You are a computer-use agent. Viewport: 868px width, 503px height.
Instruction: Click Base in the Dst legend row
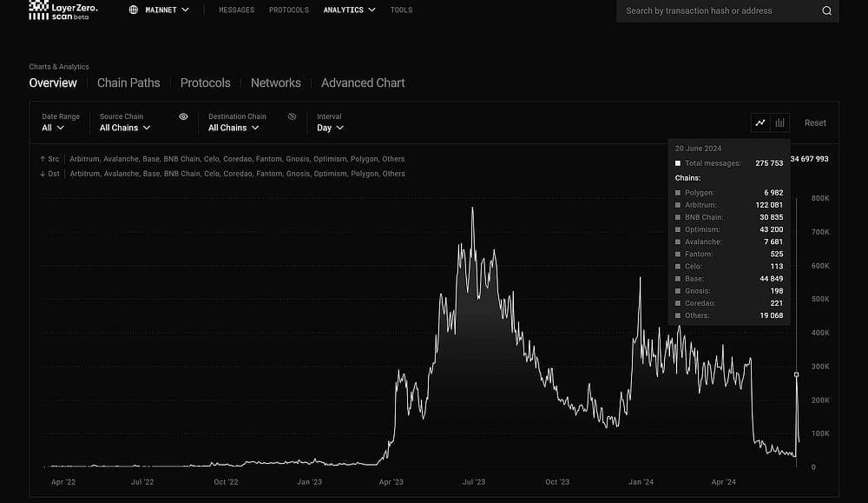151,174
